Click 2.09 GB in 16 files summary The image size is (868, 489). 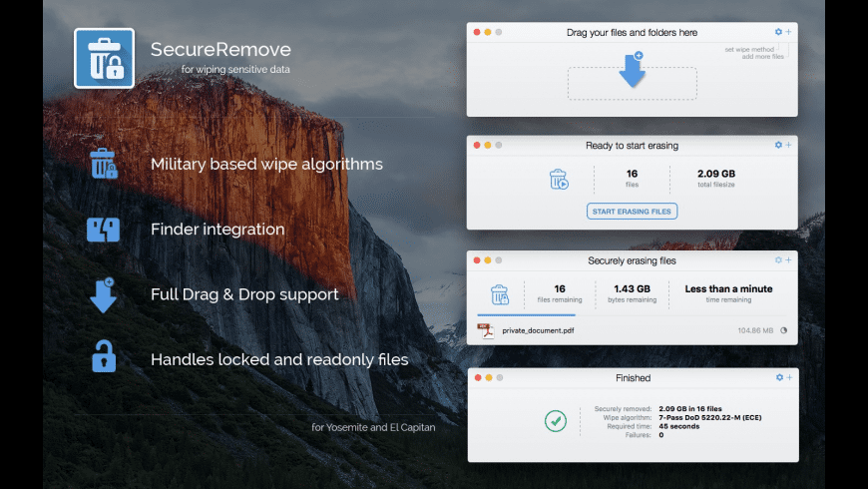click(x=690, y=409)
